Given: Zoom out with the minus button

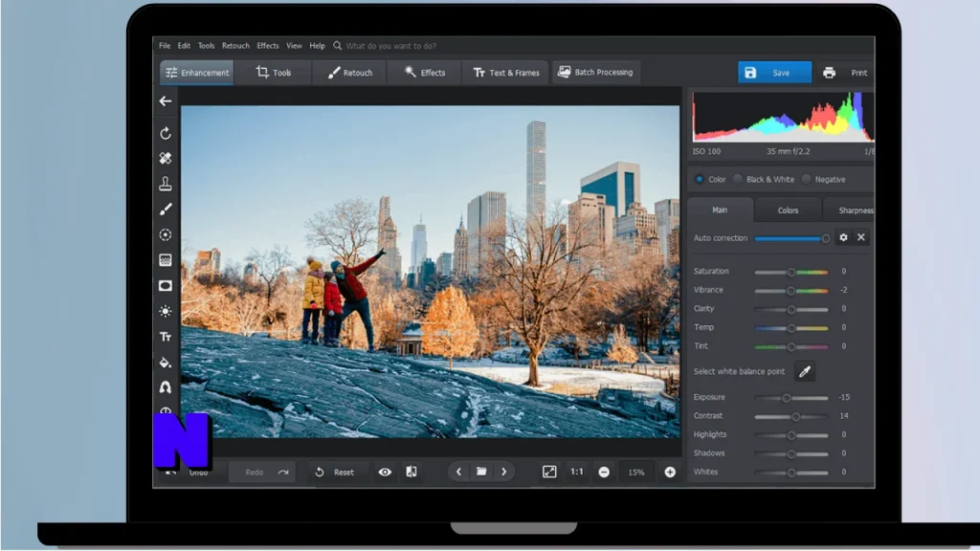Looking at the screenshot, I should (604, 473).
